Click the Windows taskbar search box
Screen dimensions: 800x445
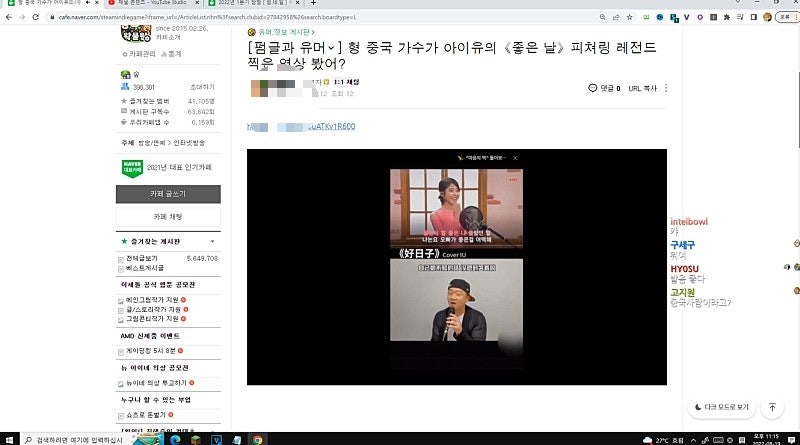coord(77,439)
